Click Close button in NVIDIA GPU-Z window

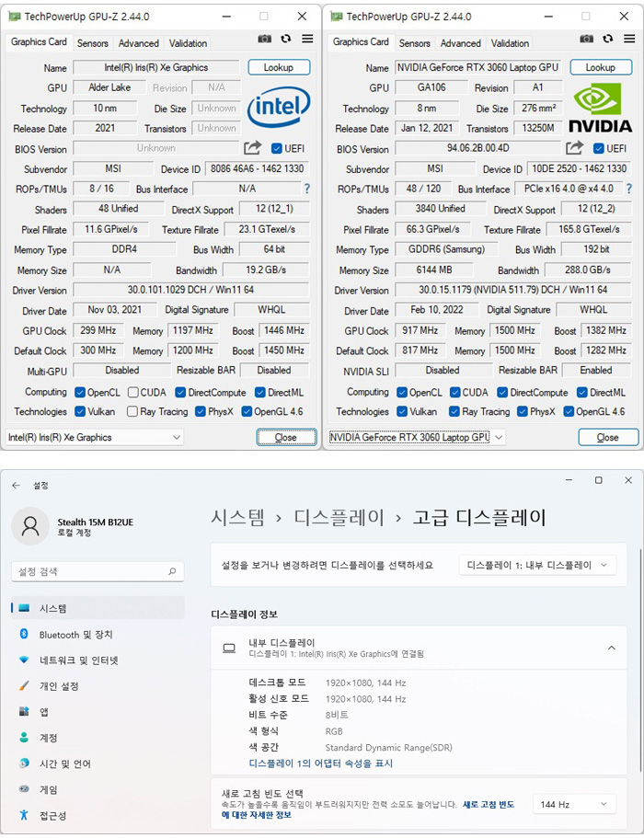[x=608, y=437]
